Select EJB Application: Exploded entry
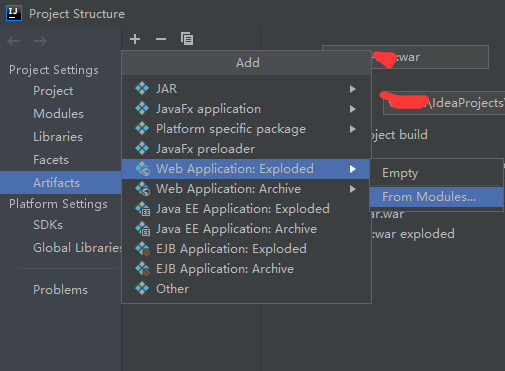 click(246, 249)
